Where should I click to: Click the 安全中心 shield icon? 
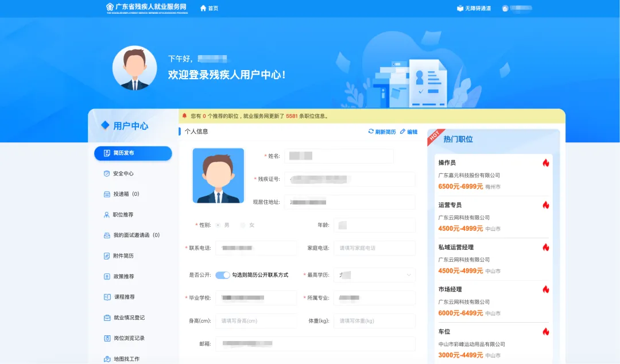(106, 173)
